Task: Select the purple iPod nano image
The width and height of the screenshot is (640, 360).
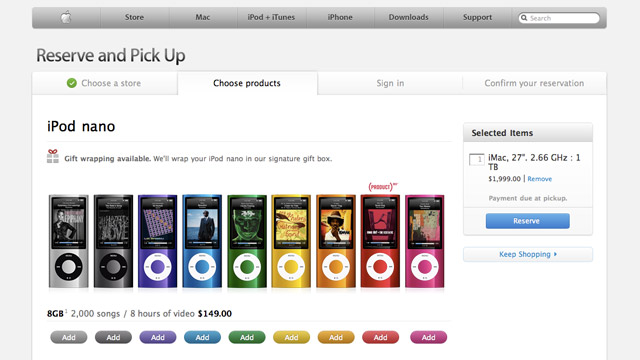Action: click(x=158, y=241)
